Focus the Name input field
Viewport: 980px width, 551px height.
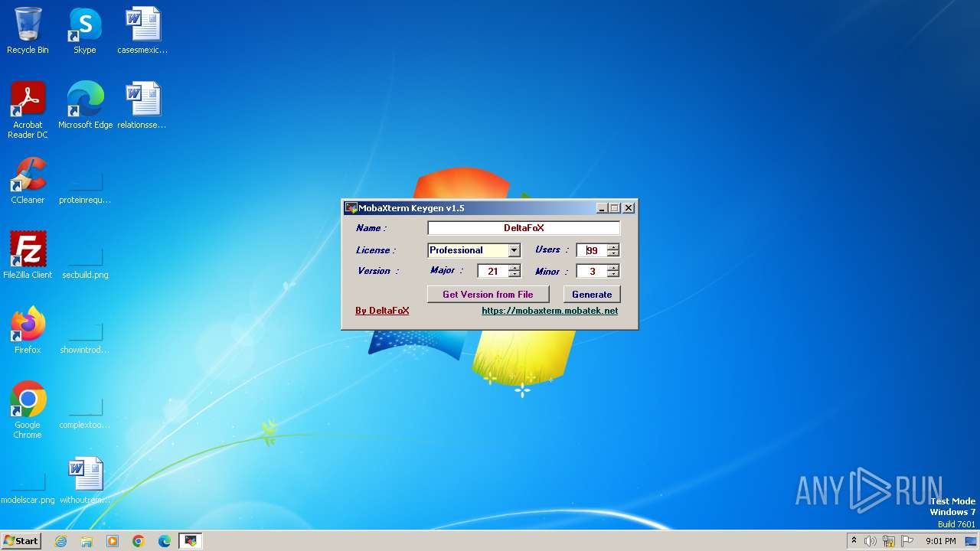524,228
